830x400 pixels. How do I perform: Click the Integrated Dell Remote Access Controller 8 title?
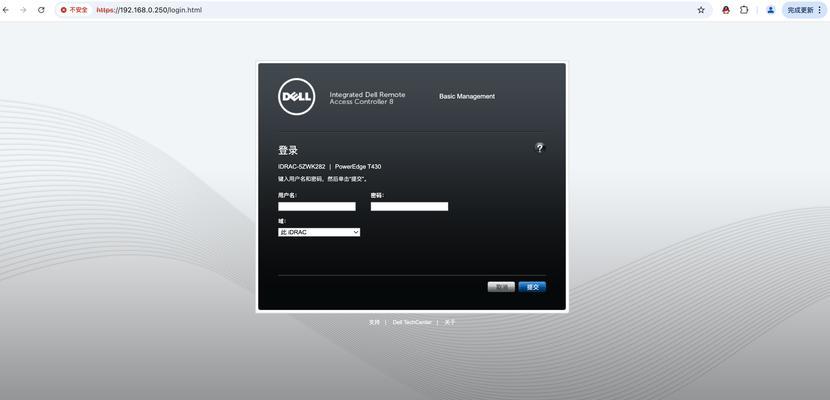(x=367, y=98)
